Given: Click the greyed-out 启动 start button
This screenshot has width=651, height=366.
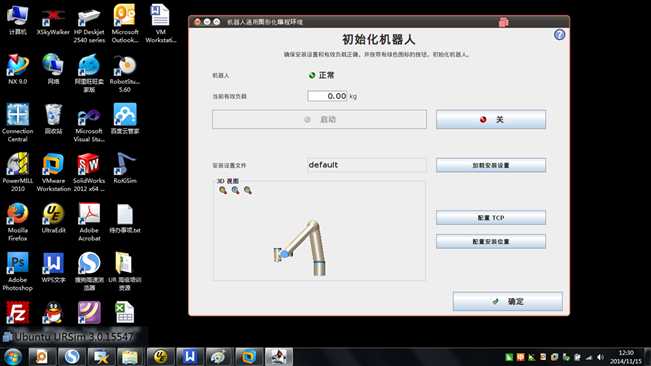Looking at the screenshot, I should pyautogui.click(x=319, y=120).
